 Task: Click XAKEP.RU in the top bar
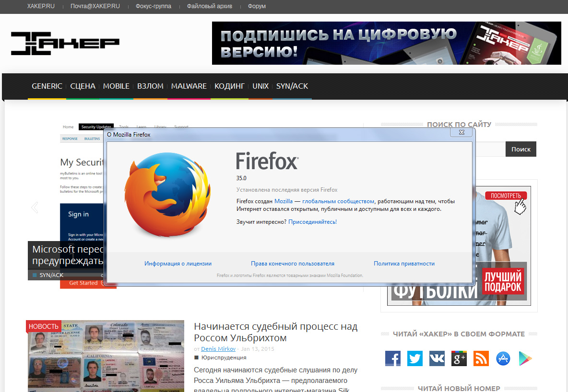point(41,6)
